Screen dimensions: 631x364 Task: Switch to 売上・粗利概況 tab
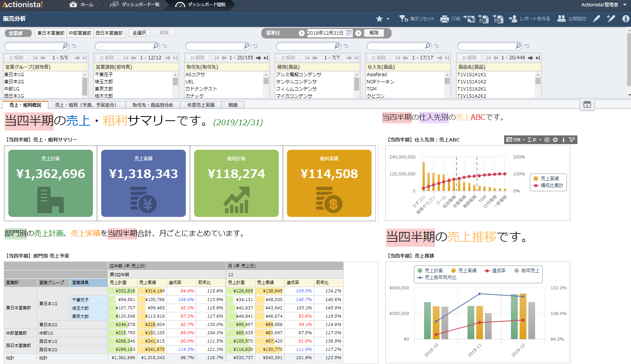(25, 105)
